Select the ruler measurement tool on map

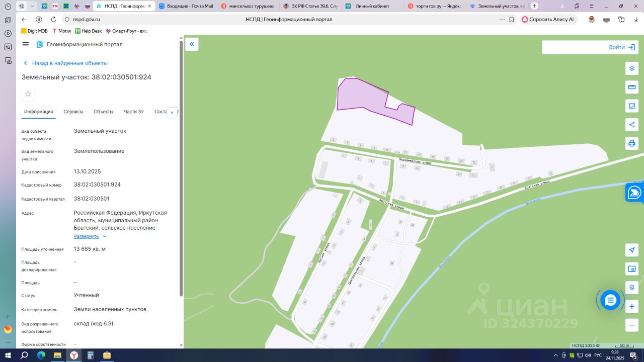(x=632, y=87)
